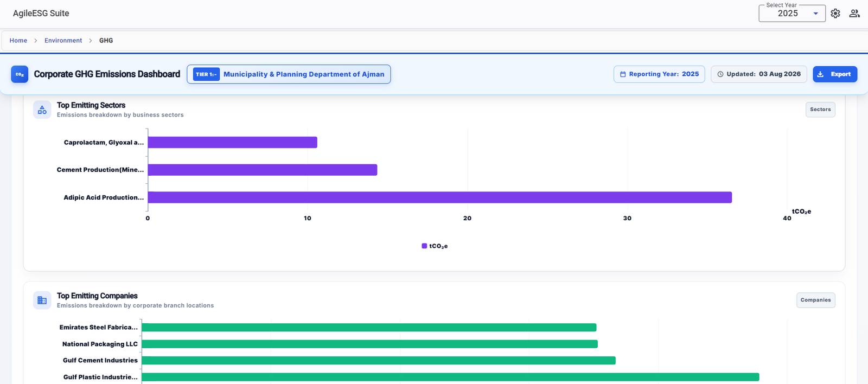Select the Caprolactam, Glyoxal sector bar
Screen dimensions: 868x384
(232, 143)
